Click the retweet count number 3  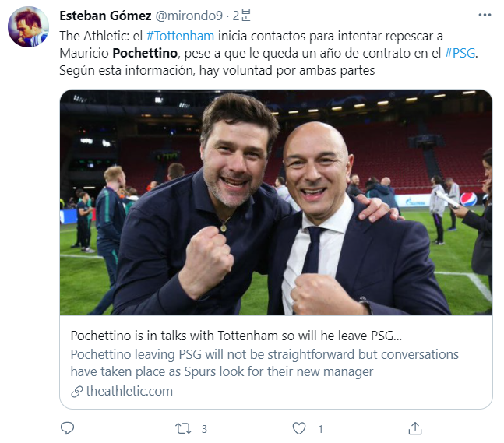pyautogui.click(x=204, y=428)
